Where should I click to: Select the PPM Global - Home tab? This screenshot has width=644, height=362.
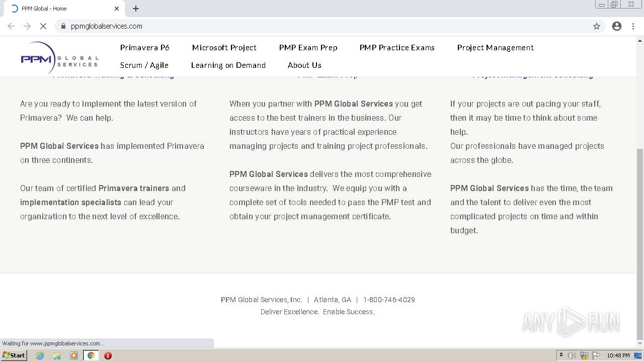tap(64, 9)
